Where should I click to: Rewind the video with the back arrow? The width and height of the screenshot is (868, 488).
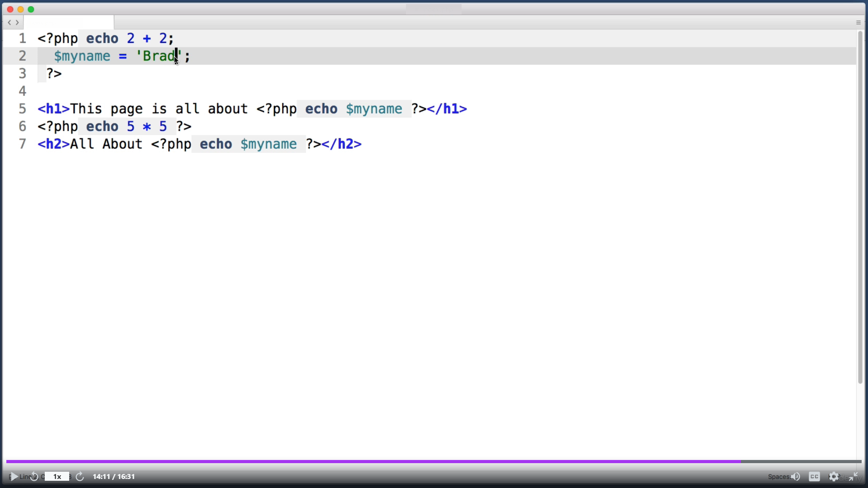coord(34,477)
